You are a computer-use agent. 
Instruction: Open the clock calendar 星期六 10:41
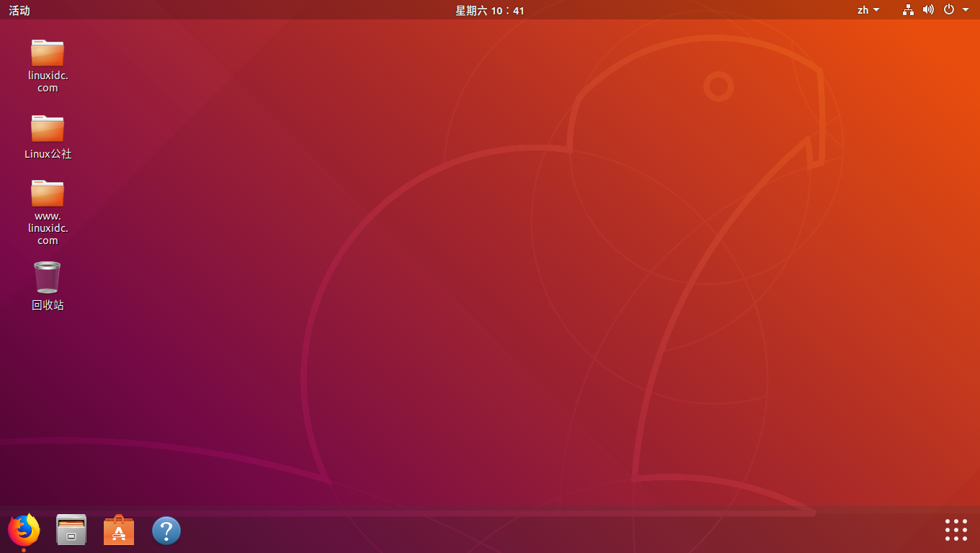(x=490, y=10)
